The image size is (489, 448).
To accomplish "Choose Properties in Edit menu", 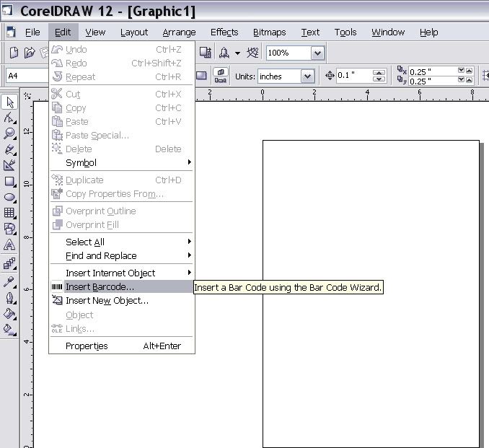I will (122, 346).
